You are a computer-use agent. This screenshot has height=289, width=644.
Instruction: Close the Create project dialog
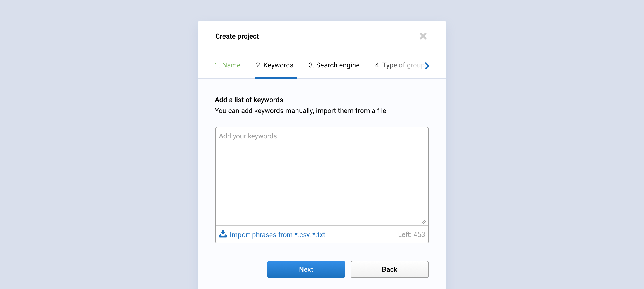point(423,36)
